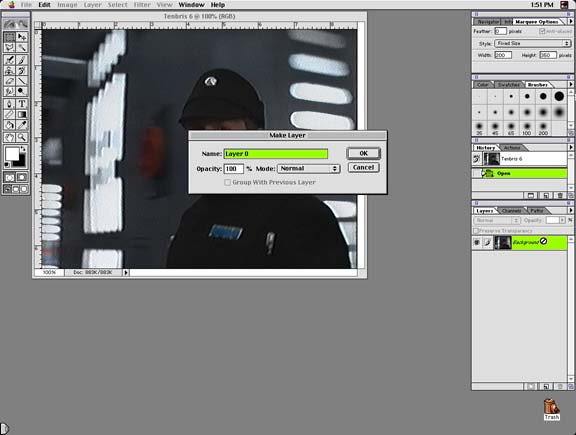The width and height of the screenshot is (576, 435).
Task: Switch to the Navigator tab
Action: [488, 22]
